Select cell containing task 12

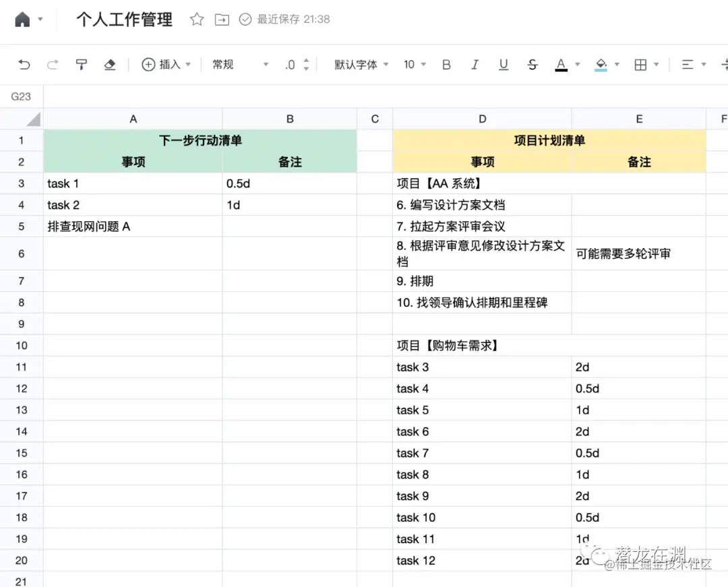click(483, 560)
